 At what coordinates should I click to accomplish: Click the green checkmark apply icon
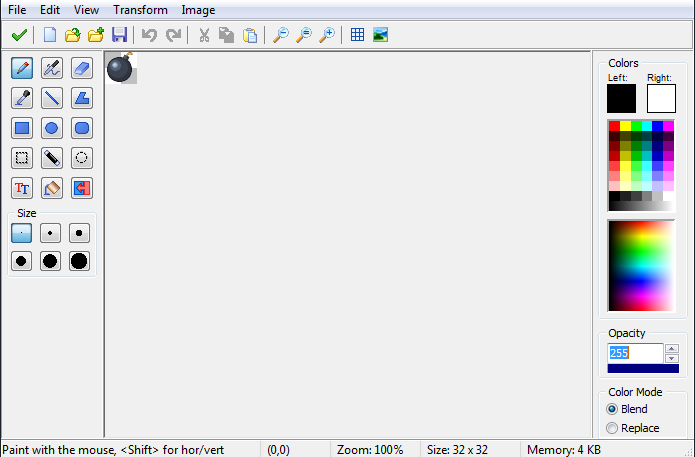click(x=19, y=35)
